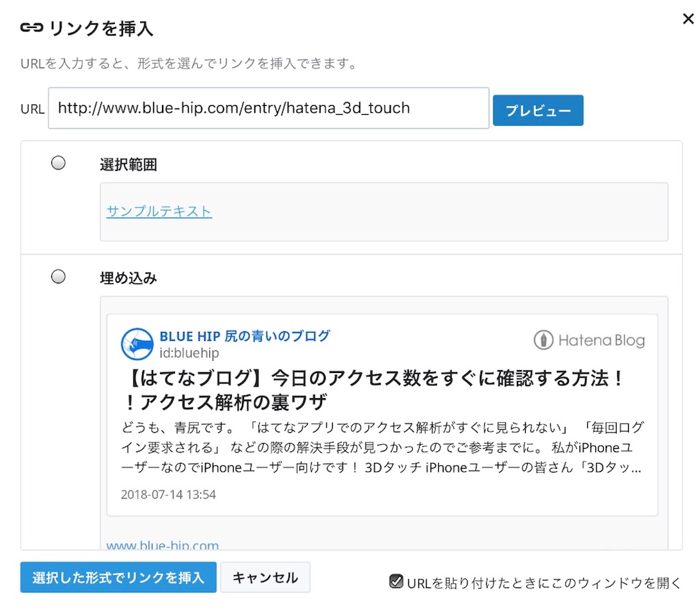Image resolution: width=700 pixels, height=612 pixels.
Task: Click the BLUE HIP blog avatar icon
Action: (x=137, y=344)
